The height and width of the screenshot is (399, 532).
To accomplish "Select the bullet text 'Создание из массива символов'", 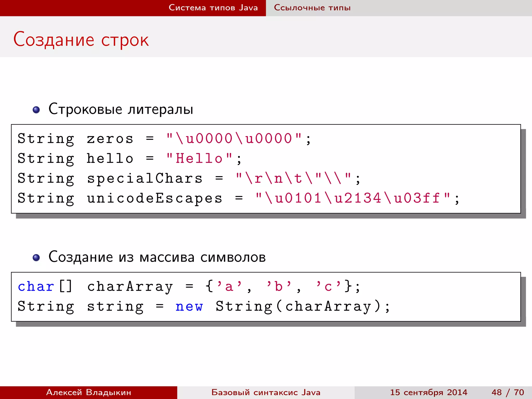I will click(157, 257).
